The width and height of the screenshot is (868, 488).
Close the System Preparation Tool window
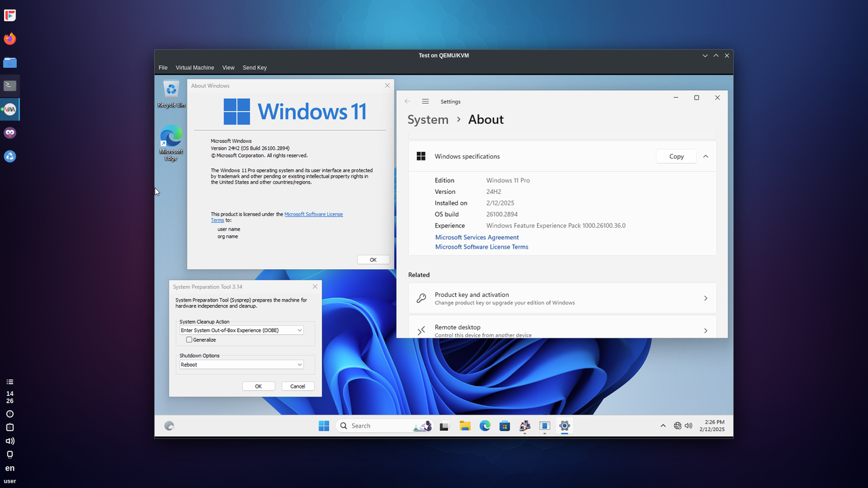coord(315,287)
